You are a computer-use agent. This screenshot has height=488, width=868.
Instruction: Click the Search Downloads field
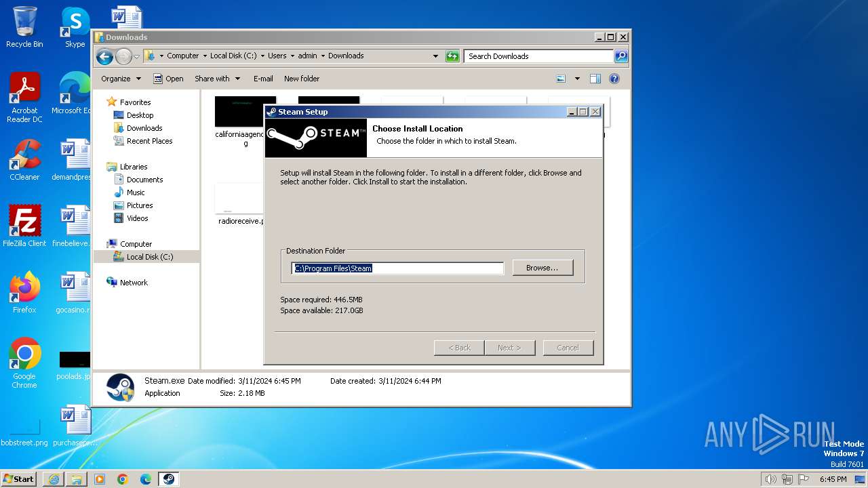(x=539, y=56)
